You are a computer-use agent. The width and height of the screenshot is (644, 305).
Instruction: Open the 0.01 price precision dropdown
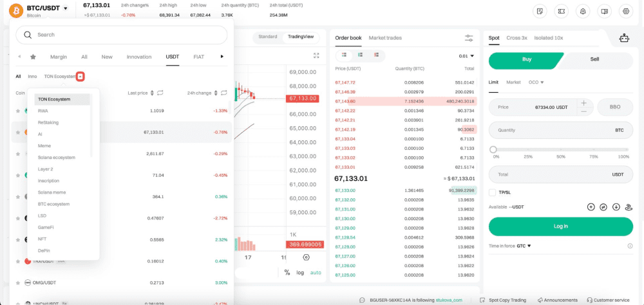pyautogui.click(x=466, y=56)
